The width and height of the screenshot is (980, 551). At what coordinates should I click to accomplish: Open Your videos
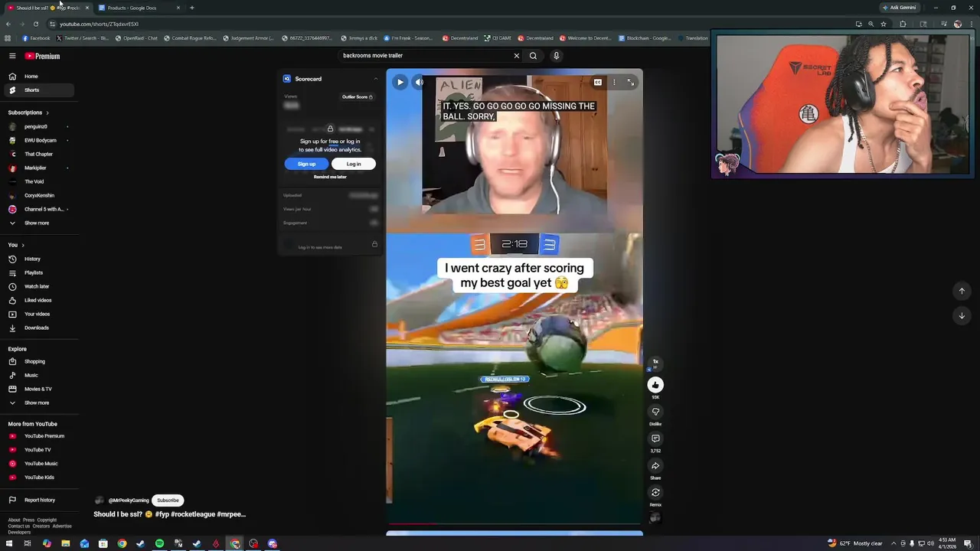pos(38,314)
